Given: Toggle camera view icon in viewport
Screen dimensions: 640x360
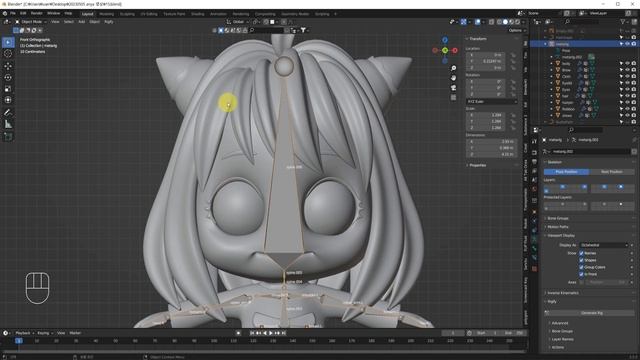Looking at the screenshot, I should 453,88.
